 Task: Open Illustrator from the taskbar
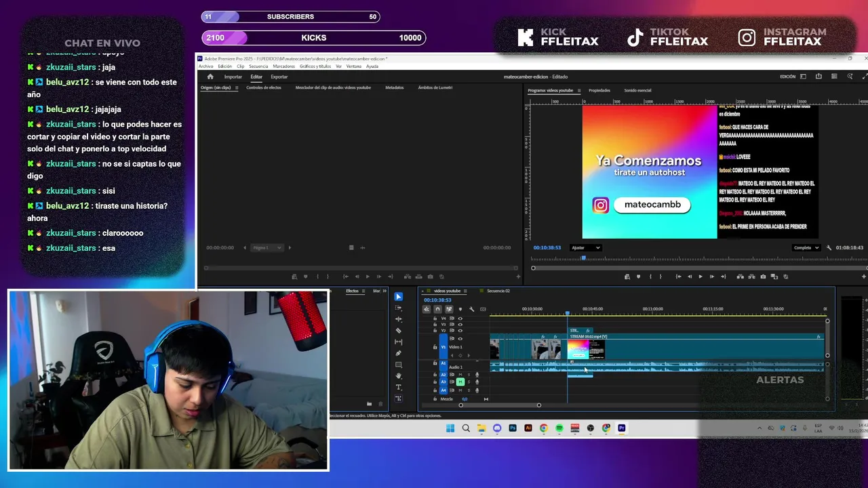(528, 428)
